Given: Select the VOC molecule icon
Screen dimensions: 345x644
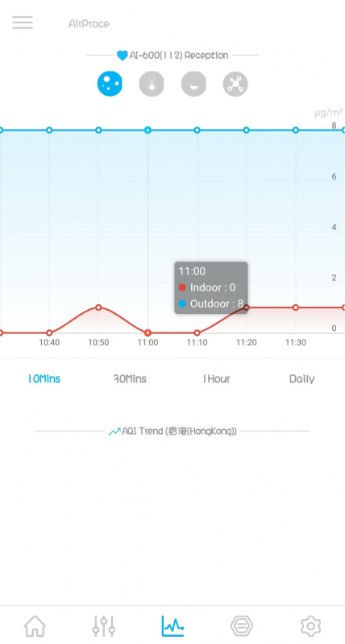Looking at the screenshot, I should tap(235, 84).
